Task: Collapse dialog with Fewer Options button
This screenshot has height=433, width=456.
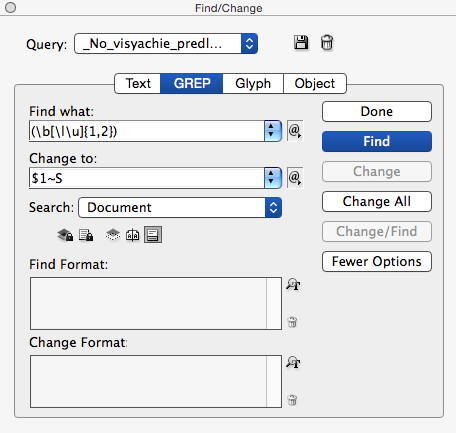Action: pyautogui.click(x=377, y=261)
